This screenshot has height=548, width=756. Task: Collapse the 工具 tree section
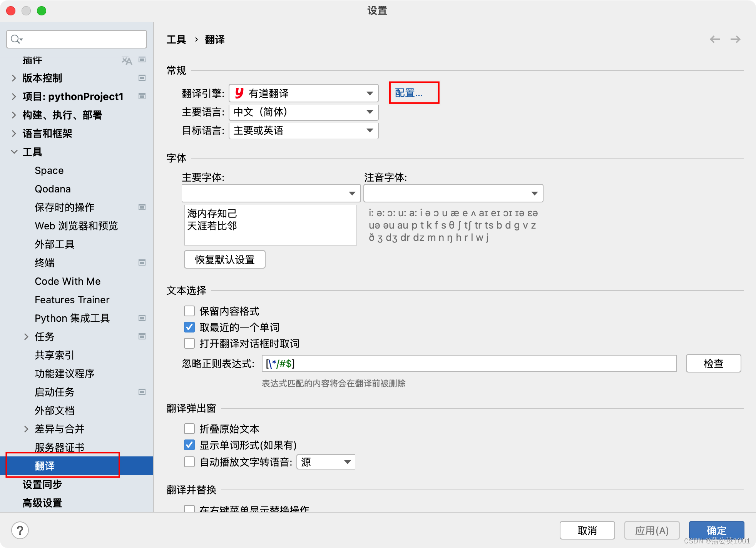point(14,152)
